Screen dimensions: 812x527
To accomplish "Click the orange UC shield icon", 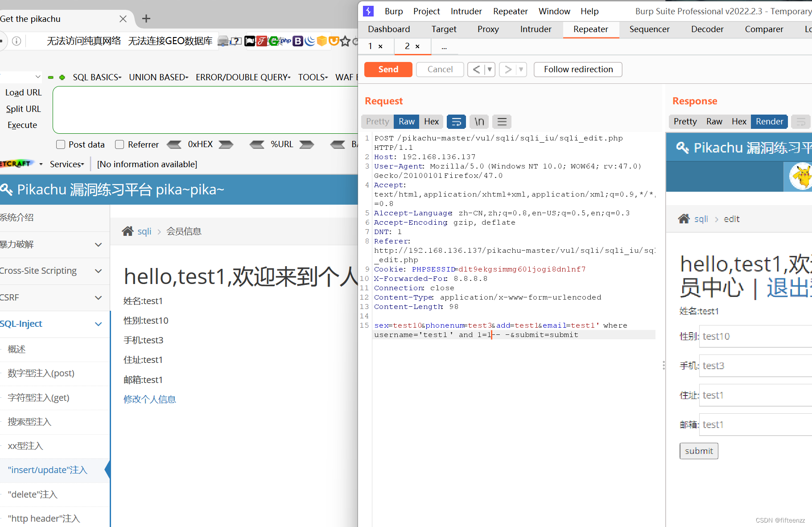I will pyautogui.click(x=334, y=41).
